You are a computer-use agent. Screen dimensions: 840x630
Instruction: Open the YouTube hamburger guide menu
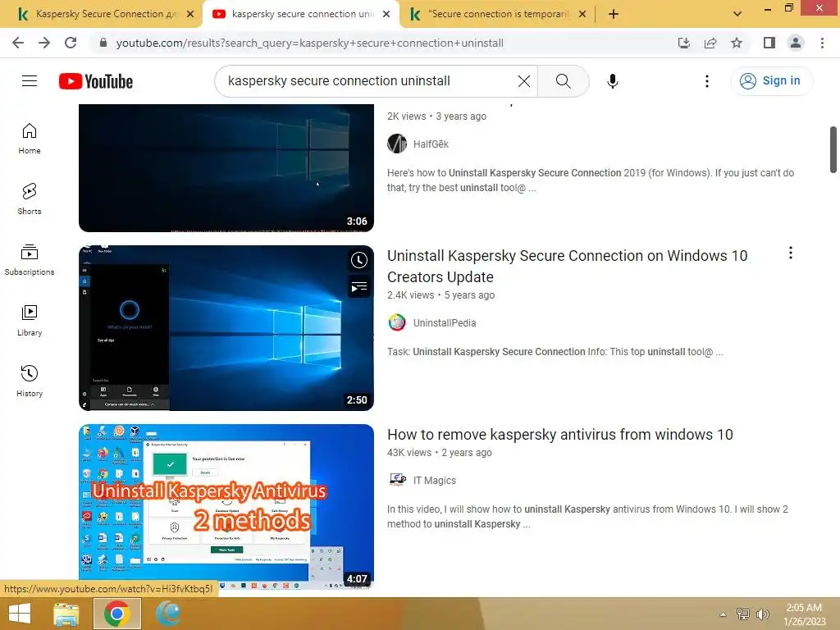coord(30,81)
